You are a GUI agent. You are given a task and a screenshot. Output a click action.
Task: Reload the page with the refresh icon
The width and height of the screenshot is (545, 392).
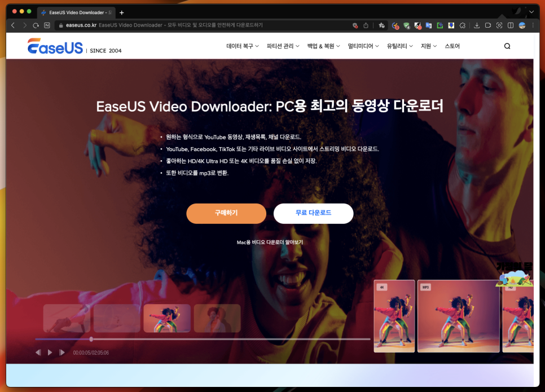36,25
